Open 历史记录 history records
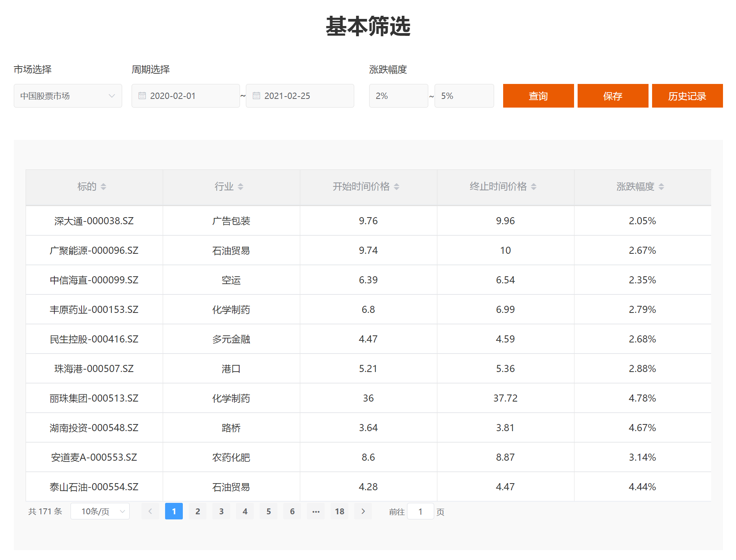The width and height of the screenshot is (736, 560). (x=687, y=96)
